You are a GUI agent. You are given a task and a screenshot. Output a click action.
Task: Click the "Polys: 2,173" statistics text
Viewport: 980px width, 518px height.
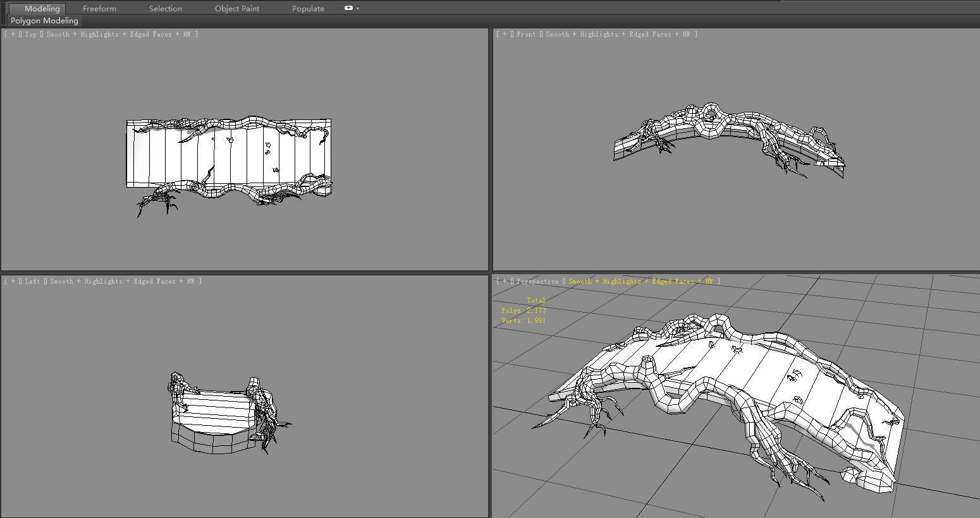[524, 310]
